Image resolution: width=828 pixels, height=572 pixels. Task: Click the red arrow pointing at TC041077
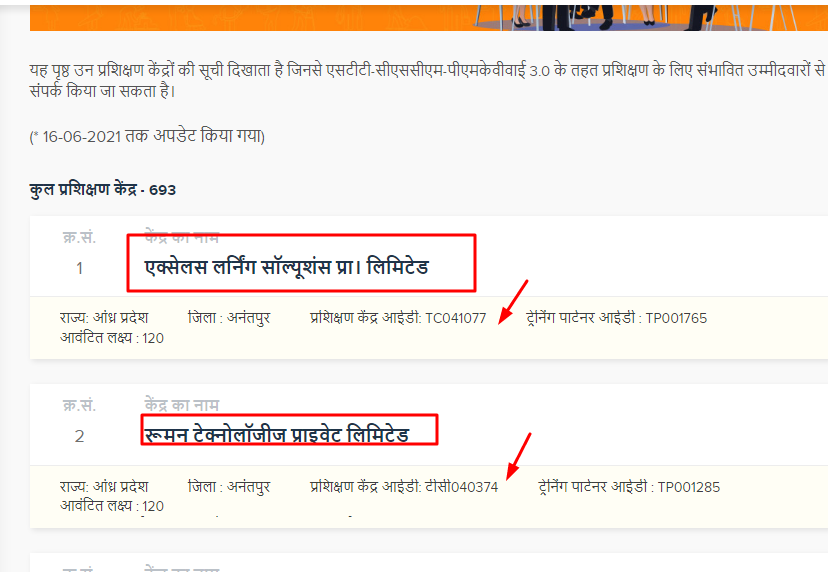[513, 301]
